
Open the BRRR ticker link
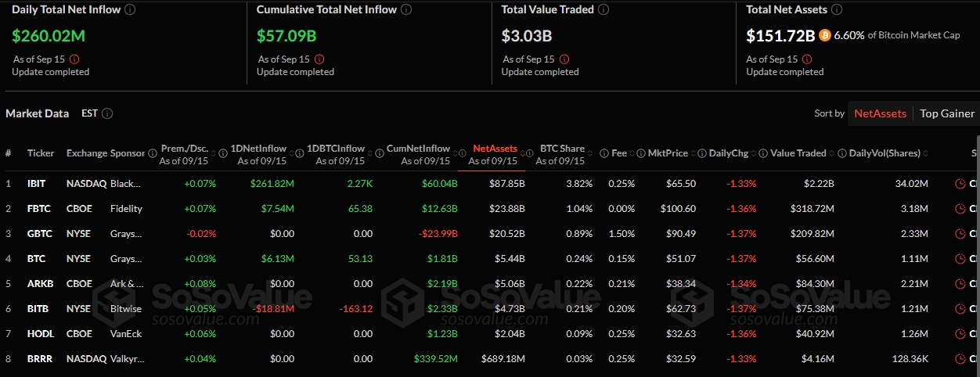(x=39, y=359)
